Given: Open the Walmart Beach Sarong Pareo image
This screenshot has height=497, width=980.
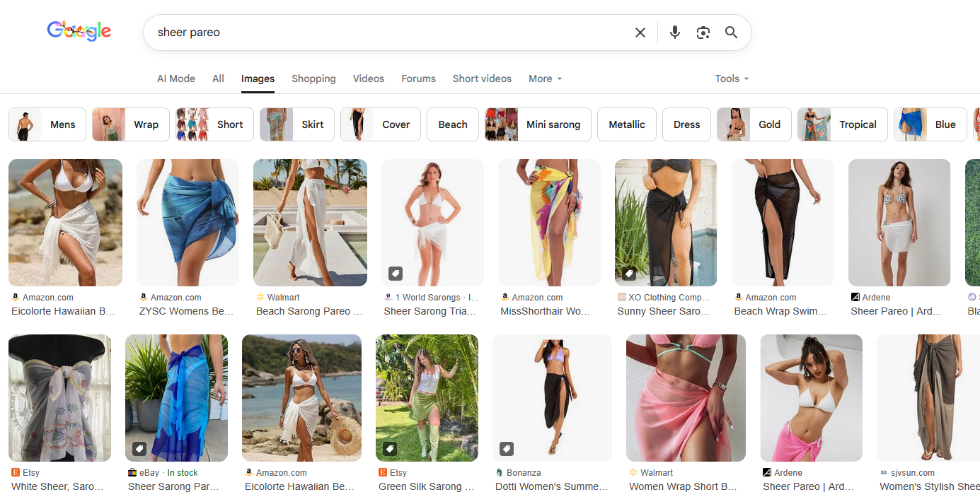Looking at the screenshot, I should point(310,223).
